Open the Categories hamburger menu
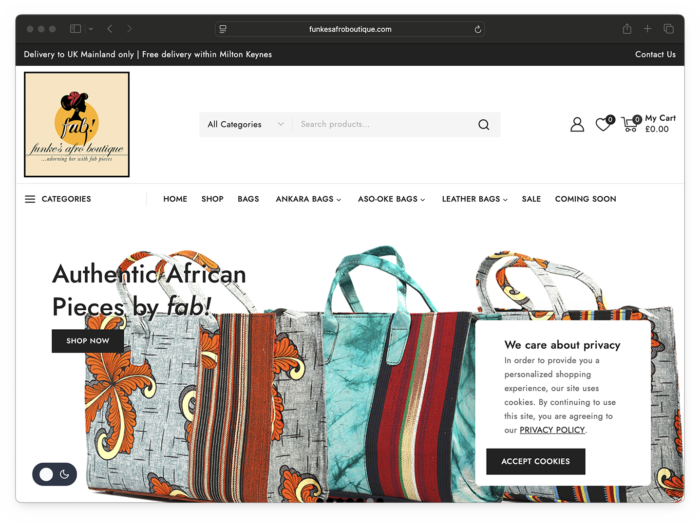Viewport: 700px width, 526px height. 58,199
